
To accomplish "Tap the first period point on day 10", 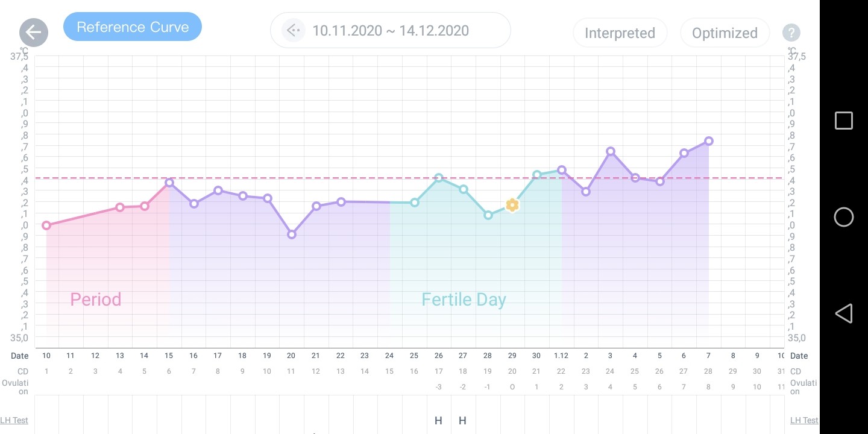I will click(x=46, y=225).
